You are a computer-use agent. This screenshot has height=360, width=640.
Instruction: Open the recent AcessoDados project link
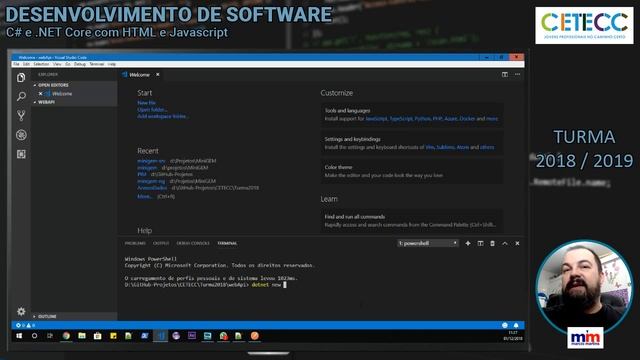coord(152,188)
